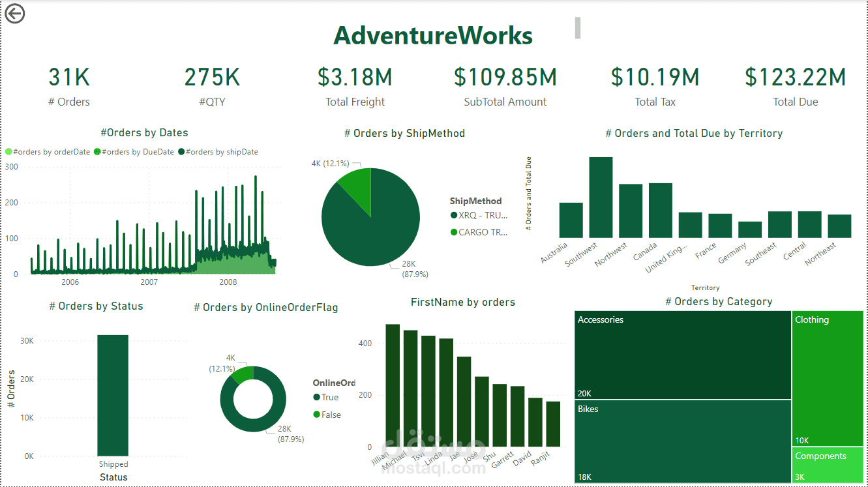
Task: Select the False OnlineOrderFlag legend item
Action: [x=327, y=415]
